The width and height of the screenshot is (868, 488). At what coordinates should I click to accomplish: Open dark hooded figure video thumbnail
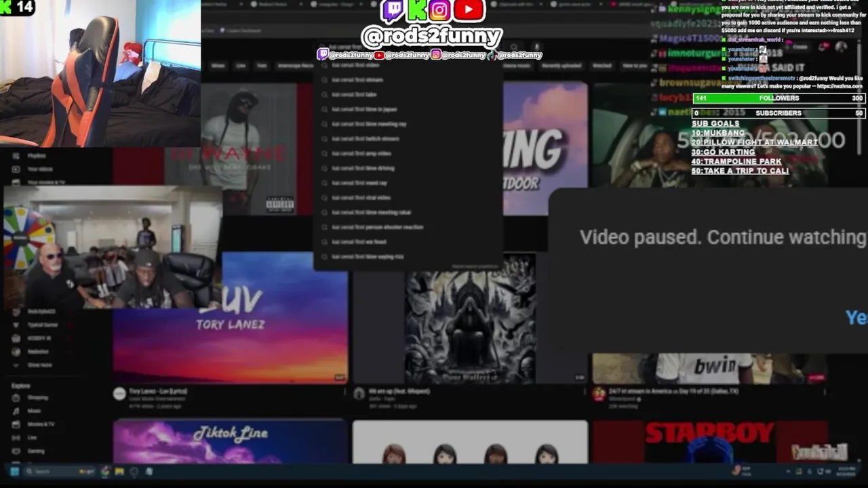point(470,319)
